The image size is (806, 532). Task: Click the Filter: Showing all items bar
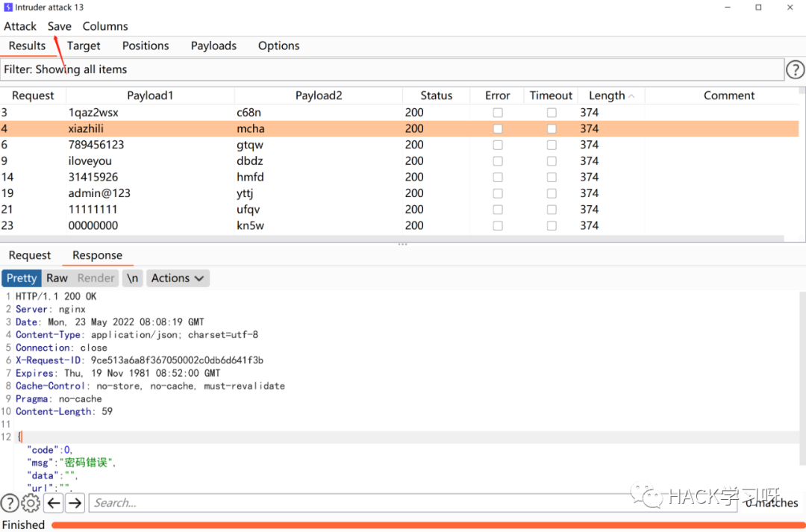[393, 69]
